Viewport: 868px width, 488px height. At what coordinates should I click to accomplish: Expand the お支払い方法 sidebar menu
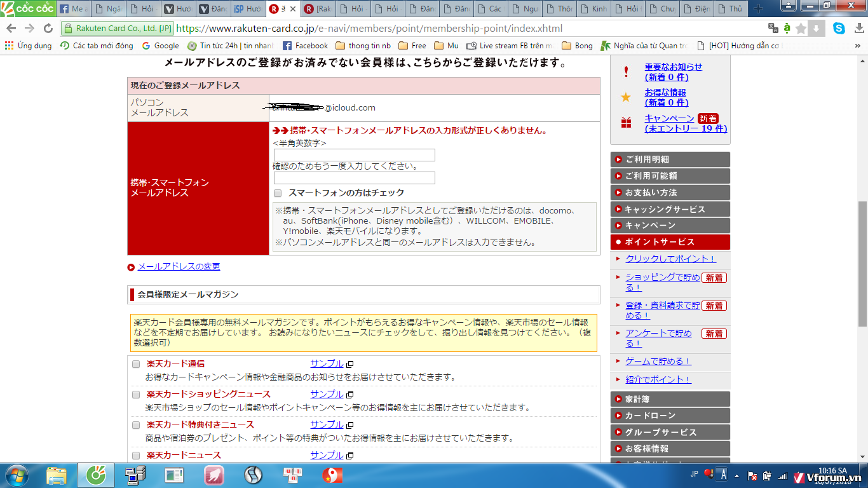tap(670, 193)
